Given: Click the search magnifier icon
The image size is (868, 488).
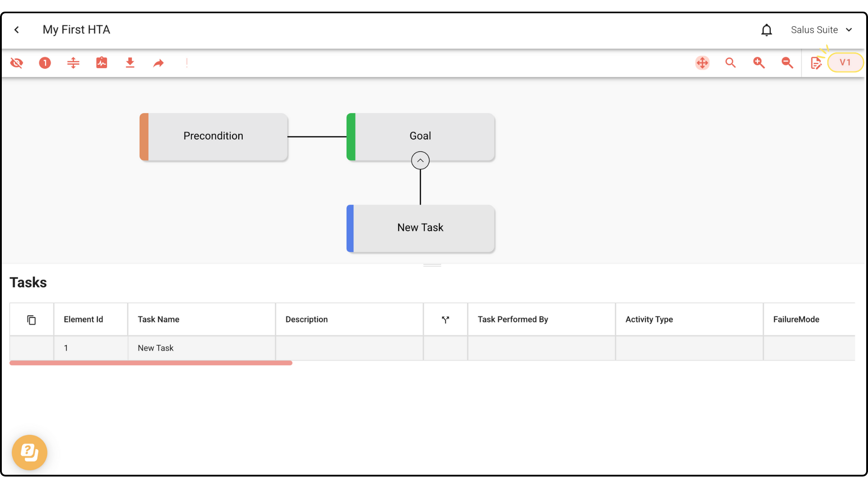Looking at the screenshot, I should click(x=731, y=63).
